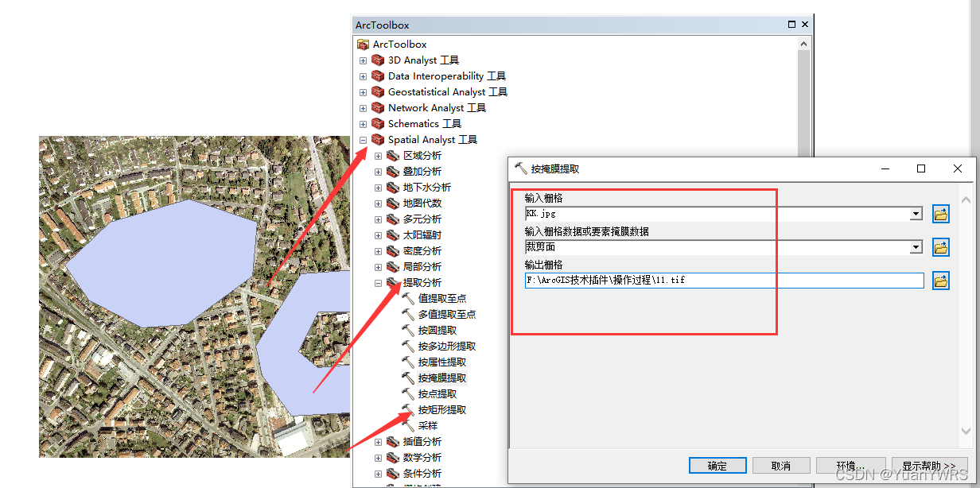980x488 pixels.
Task: Click the ArcToolbox root toolbox icon
Action: 364,45
